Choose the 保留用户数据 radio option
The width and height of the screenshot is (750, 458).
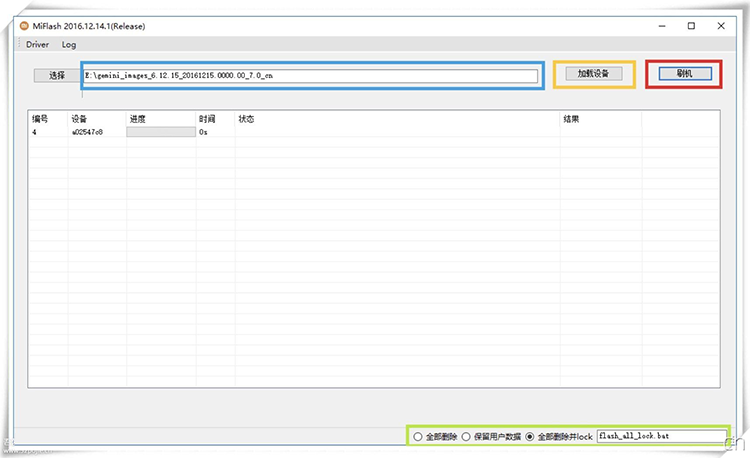(x=466, y=437)
